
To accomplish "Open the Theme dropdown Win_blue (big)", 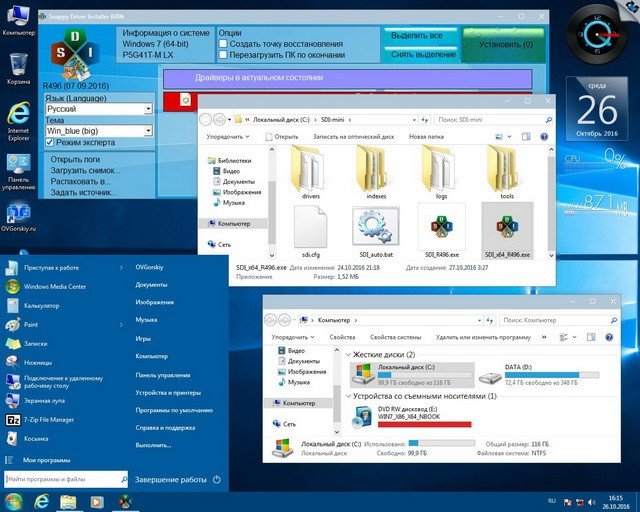I will point(149,131).
